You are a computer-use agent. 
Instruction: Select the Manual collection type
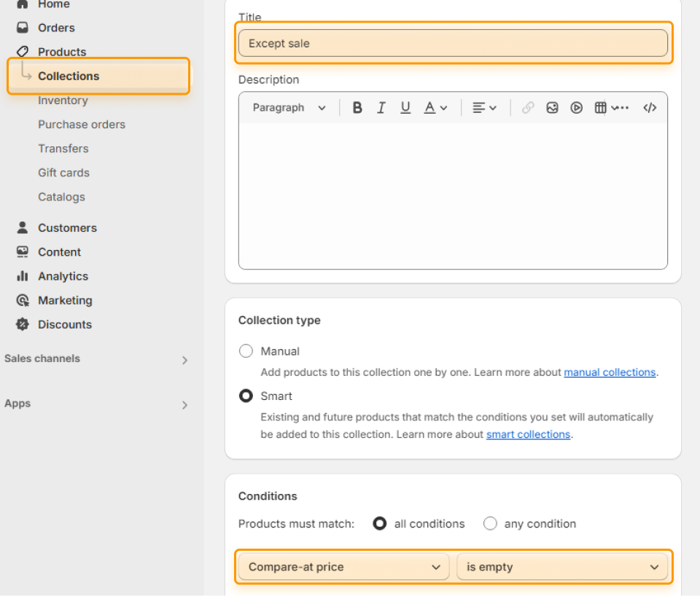(x=246, y=351)
